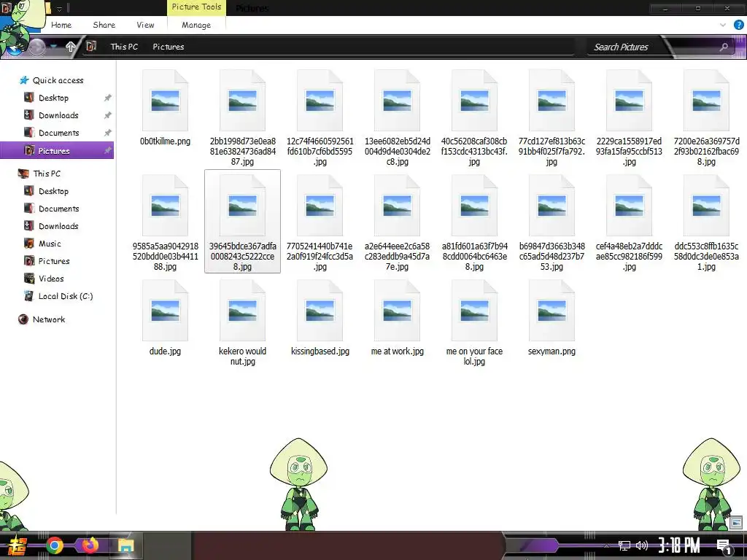Click This PC in the address bar
Screen dimensions: 747x560
pyautogui.click(x=124, y=47)
